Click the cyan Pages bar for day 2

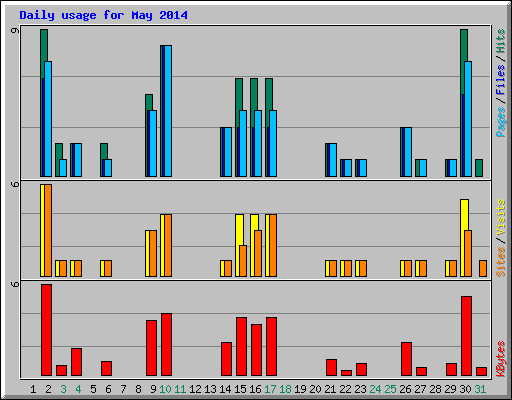click(x=48, y=119)
